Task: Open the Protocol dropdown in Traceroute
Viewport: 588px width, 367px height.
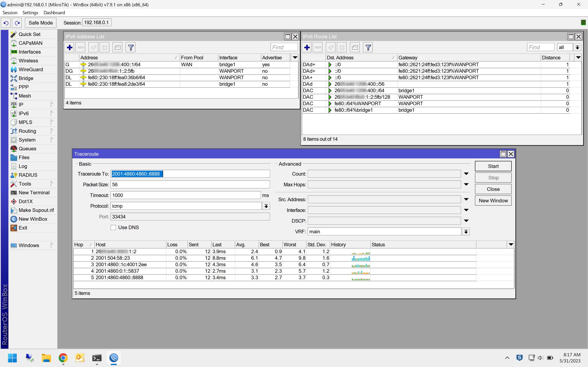Action: (x=266, y=206)
